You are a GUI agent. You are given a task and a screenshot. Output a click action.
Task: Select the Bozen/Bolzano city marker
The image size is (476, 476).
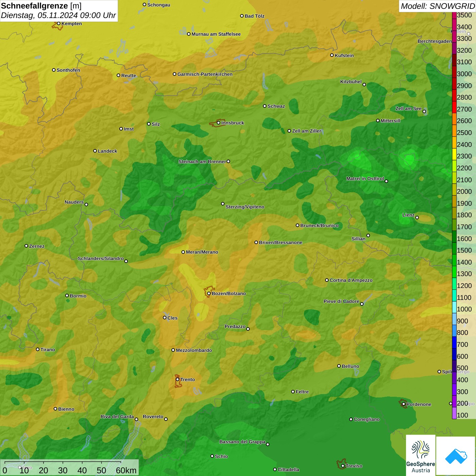click(209, 293)
